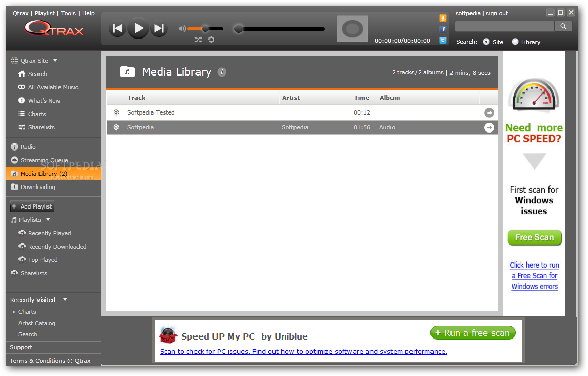Click the album art placeholder thumbnail
This screenshot has width=588, height=376.
pos(352,29)
